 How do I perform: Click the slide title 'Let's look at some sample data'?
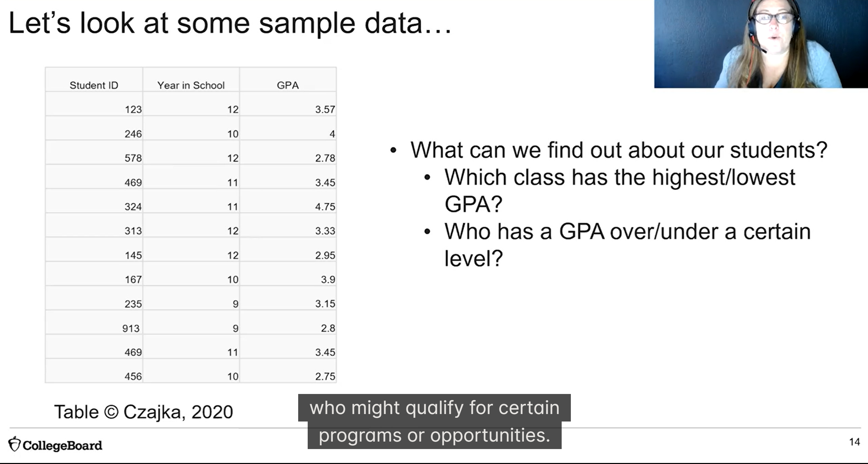click(x=230, y=23)
